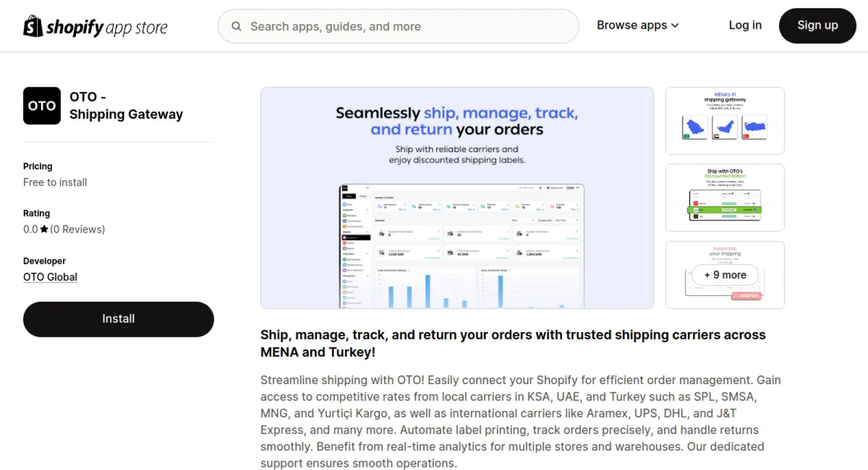Open the main dashboard hero screenshot
The height and width of the screenshot is (470, 868).
point(456,197)
